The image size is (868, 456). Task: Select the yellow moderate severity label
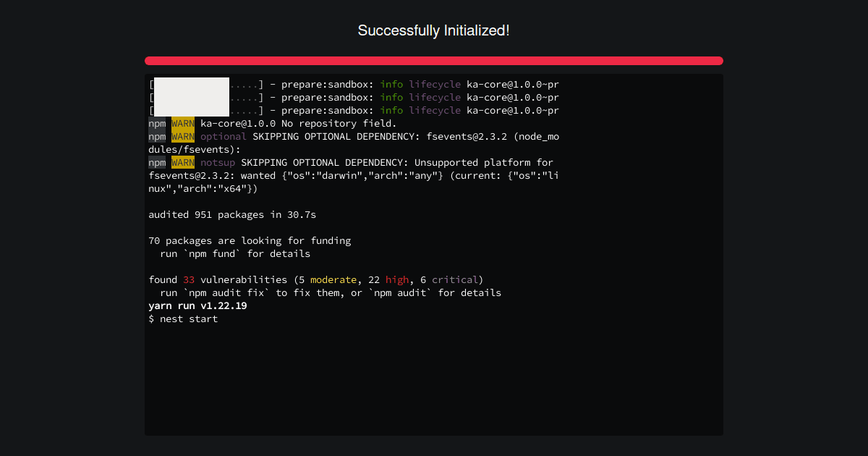(x=333, y=279)
